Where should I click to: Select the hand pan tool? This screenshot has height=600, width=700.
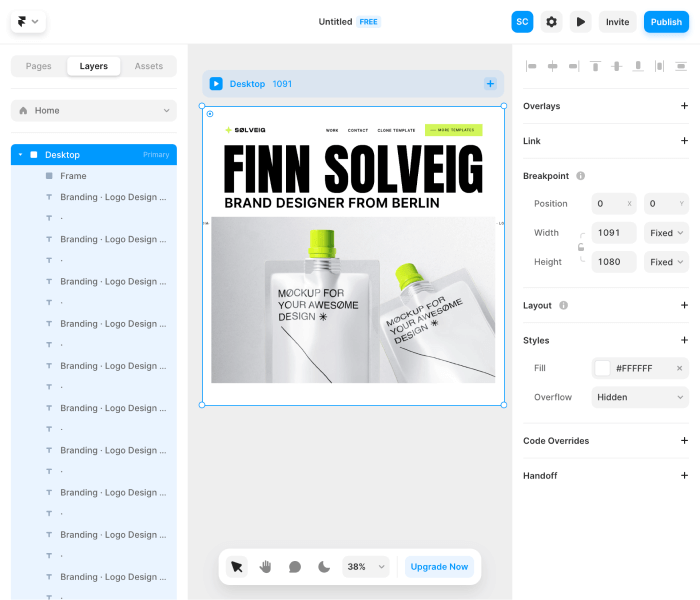tap(266, 566)
